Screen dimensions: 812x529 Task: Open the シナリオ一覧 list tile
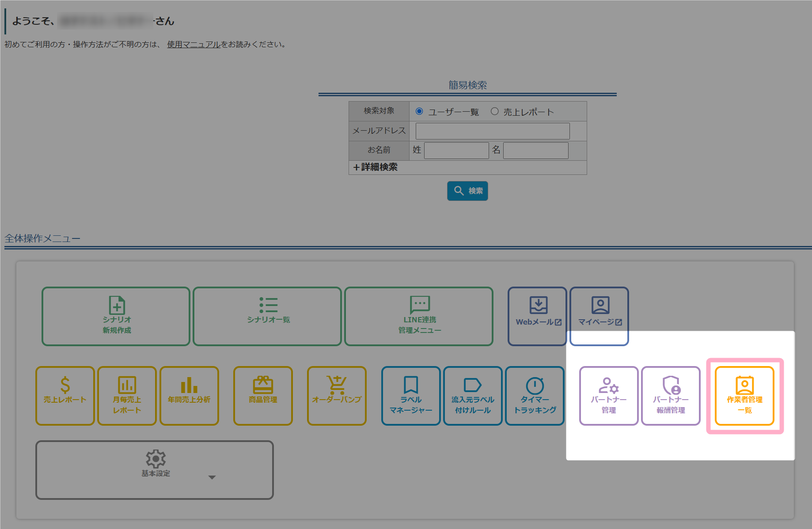(x=268, y=316)
